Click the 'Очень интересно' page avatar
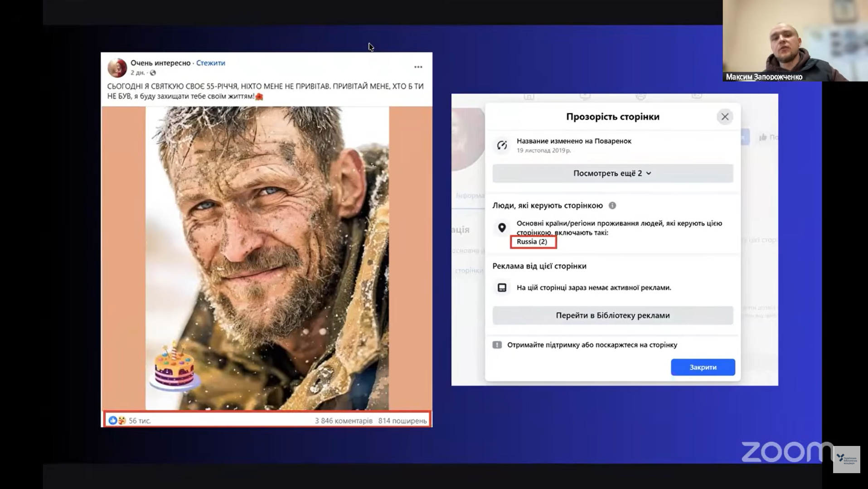 point(117,68)
